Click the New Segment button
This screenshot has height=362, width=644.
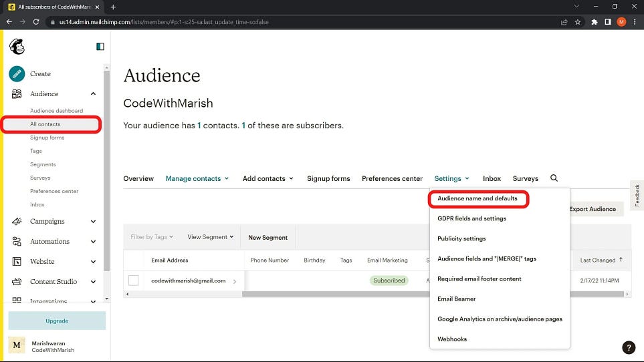[267, 237]
